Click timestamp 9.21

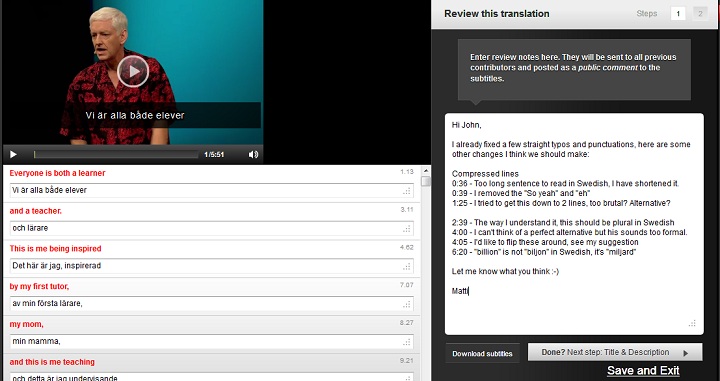(406, 360)
